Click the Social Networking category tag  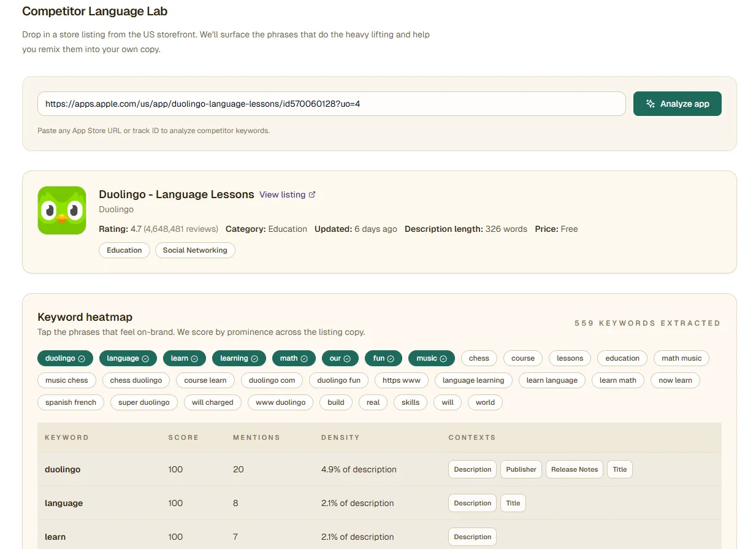[x=195, y=250]
